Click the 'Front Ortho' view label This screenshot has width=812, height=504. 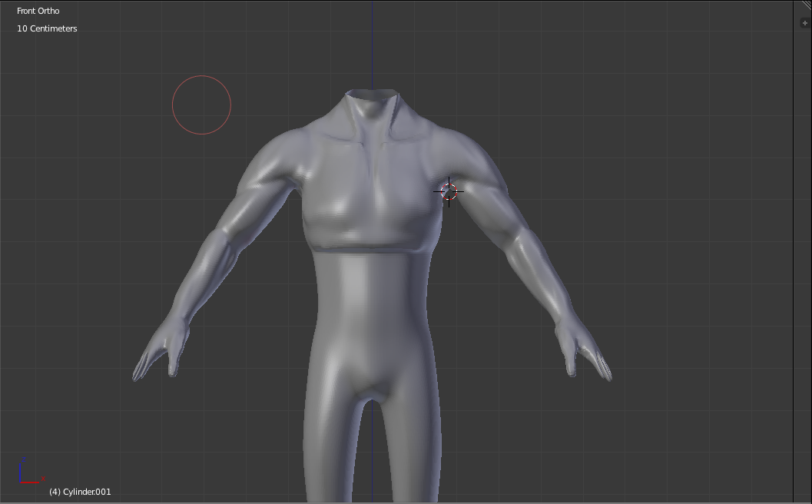38,11
